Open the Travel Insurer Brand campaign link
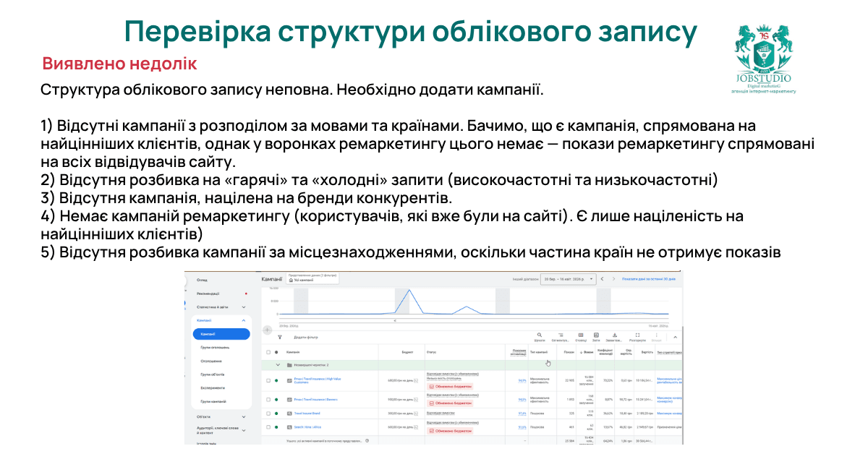 307,414
